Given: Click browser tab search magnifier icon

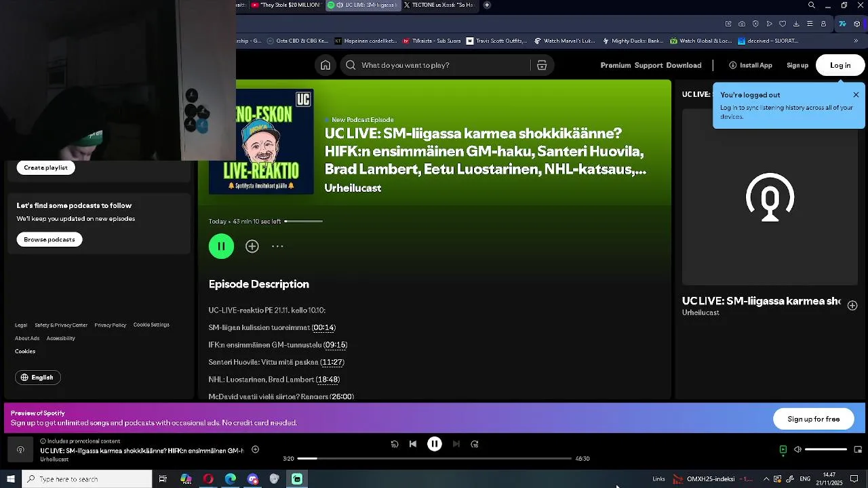Looking at the screenshot, I should (812, 5).
